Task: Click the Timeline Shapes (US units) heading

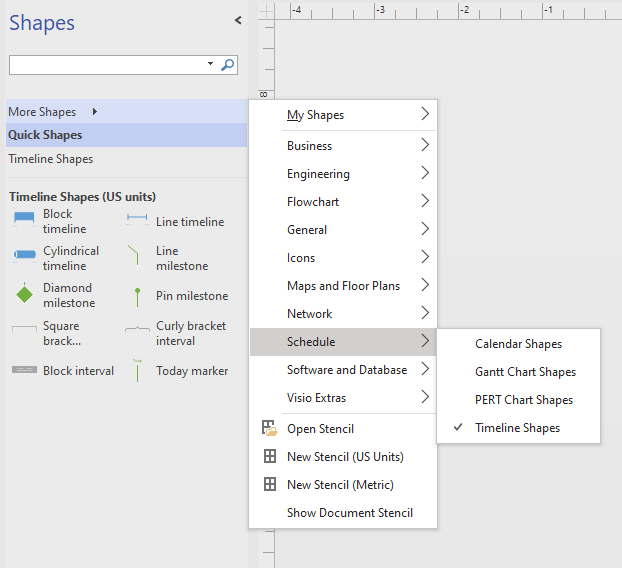Action: point(83,197)
